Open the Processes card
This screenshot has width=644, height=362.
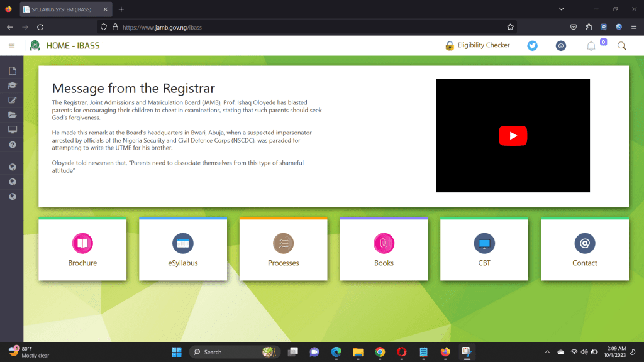(x=284, y=249)
